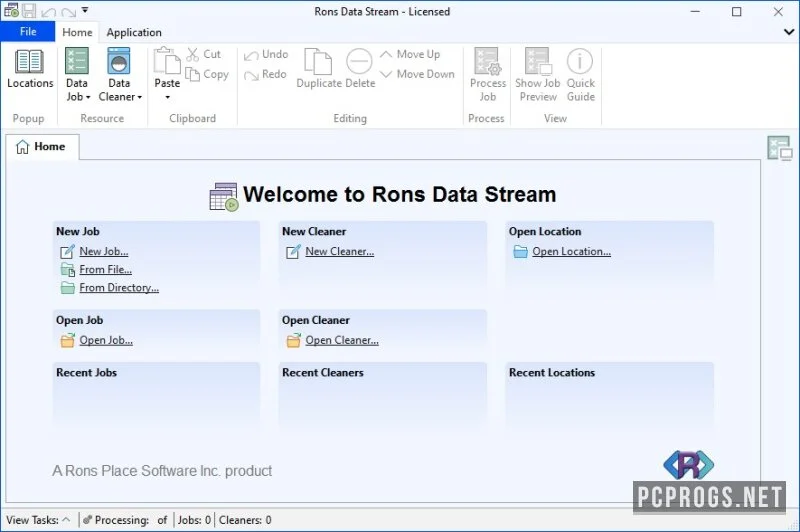The image size is (800, 532).
Task: Click the save icon in quick access toolbar
Action: (x=29, y=11)
